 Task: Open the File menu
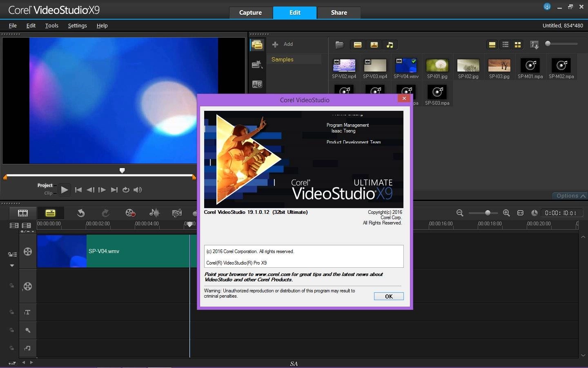tap(13, 25)
